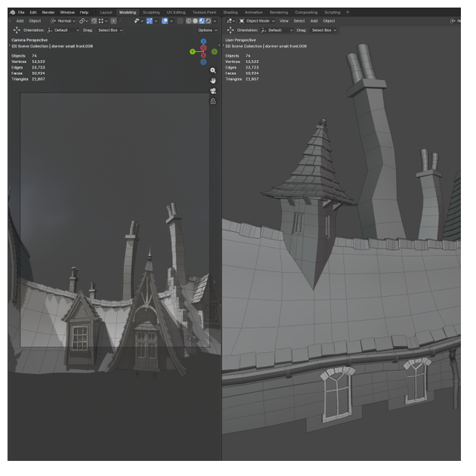Image resolution: width=476 pixels, height=476 pixels.
Task: Open the Blender logo menu
Action: tap(12, 12)
